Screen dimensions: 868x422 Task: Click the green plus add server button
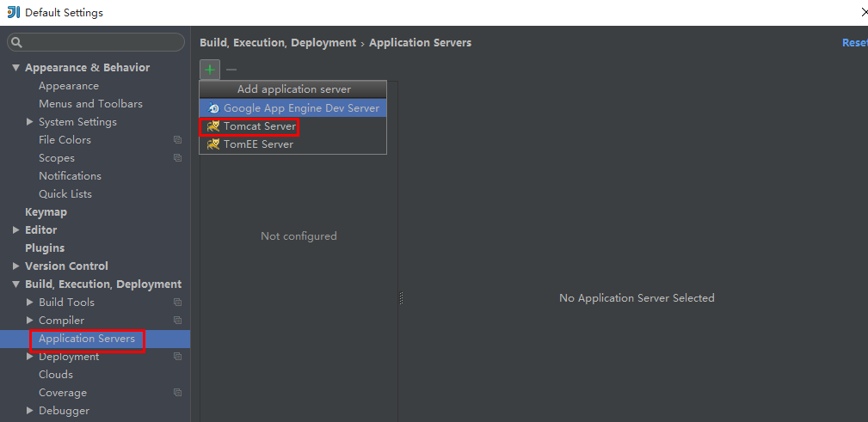click(x=210, y=70)
